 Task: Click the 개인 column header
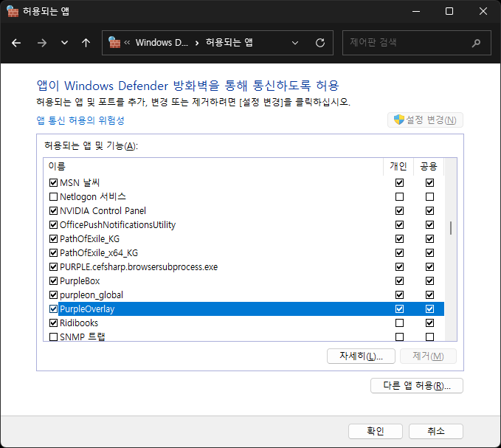tap(398, 167)
